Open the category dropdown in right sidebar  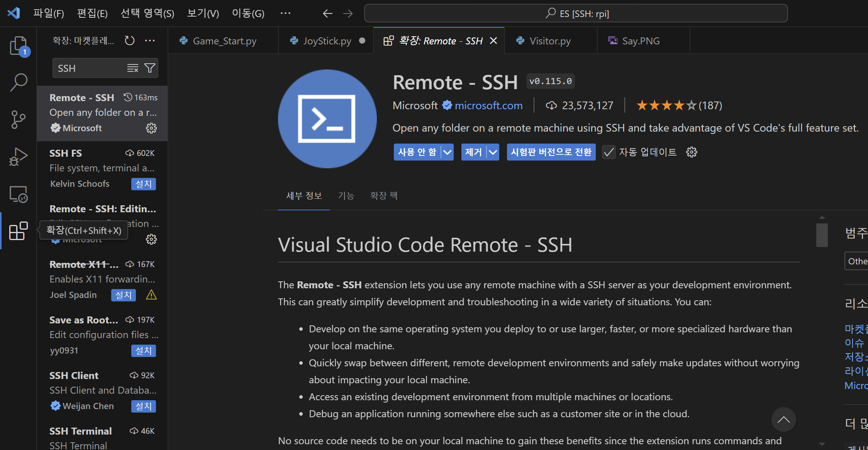(856, 261)
